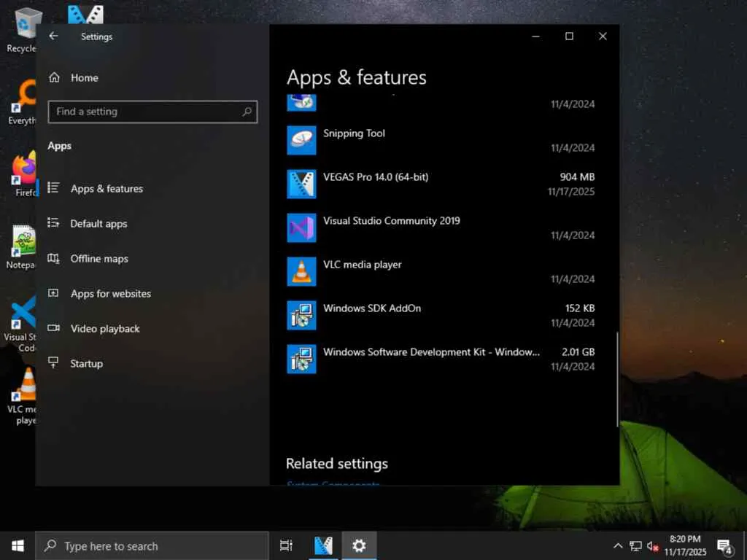Click Windows SDK AddOn entry name

tap(372, 308)
